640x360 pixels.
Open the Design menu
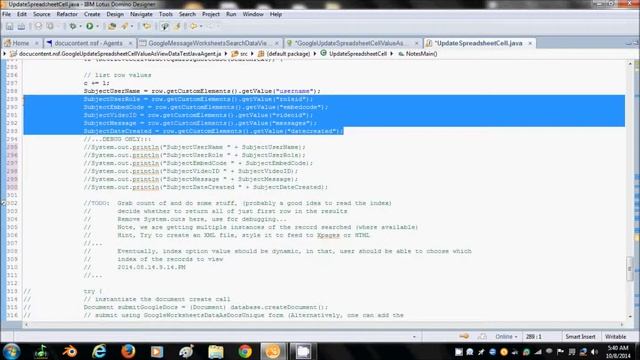115,14
